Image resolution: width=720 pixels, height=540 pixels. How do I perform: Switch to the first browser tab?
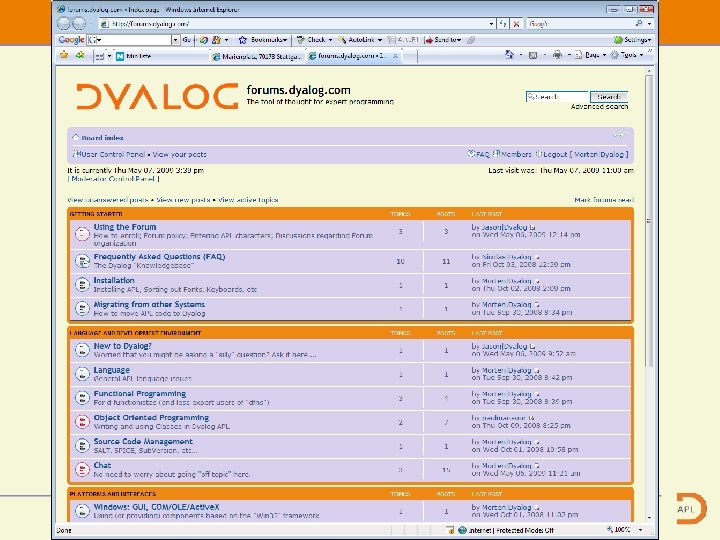pos(161,56)
